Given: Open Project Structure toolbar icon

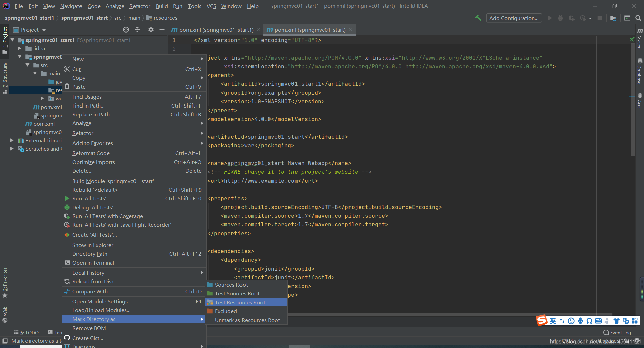Looking at the screenshot, I should [613, 18].
